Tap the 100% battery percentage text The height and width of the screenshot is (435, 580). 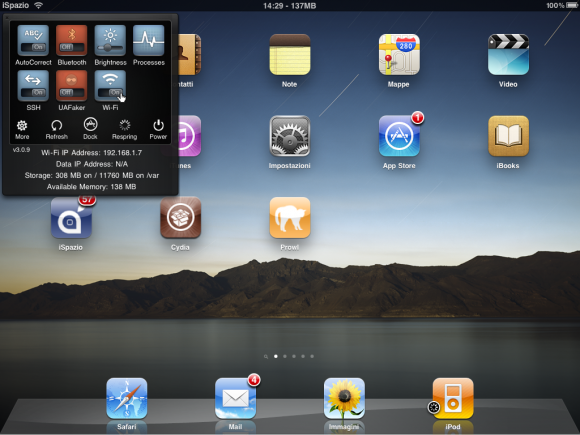pyautogui.click(x=555, y=6)
